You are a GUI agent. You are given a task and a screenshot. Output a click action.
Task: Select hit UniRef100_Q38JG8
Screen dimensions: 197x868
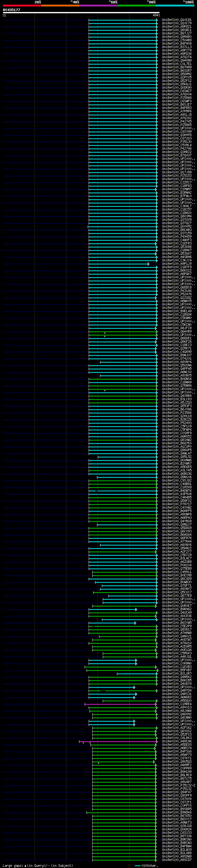click(176, 826)
